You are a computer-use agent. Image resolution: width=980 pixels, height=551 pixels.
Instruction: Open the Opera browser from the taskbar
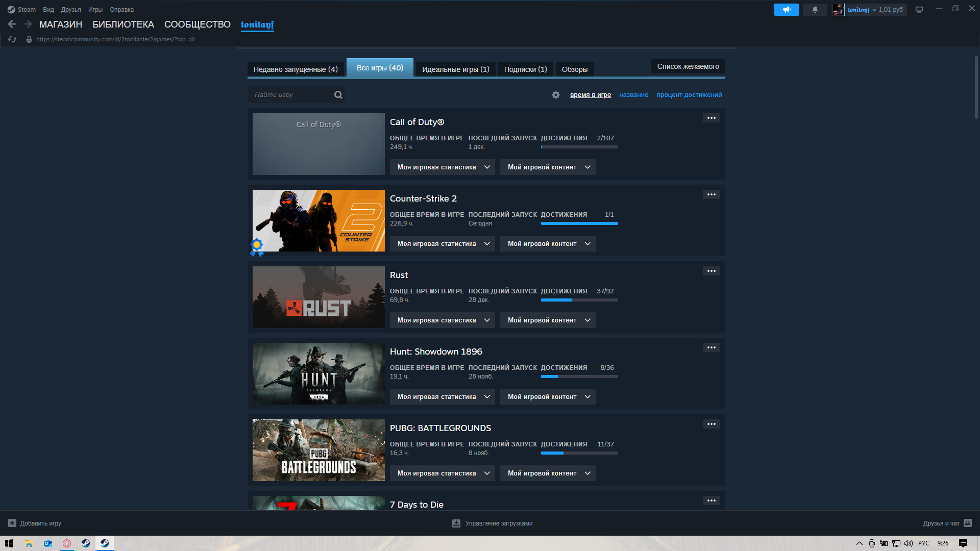click(x=67, y=543)
